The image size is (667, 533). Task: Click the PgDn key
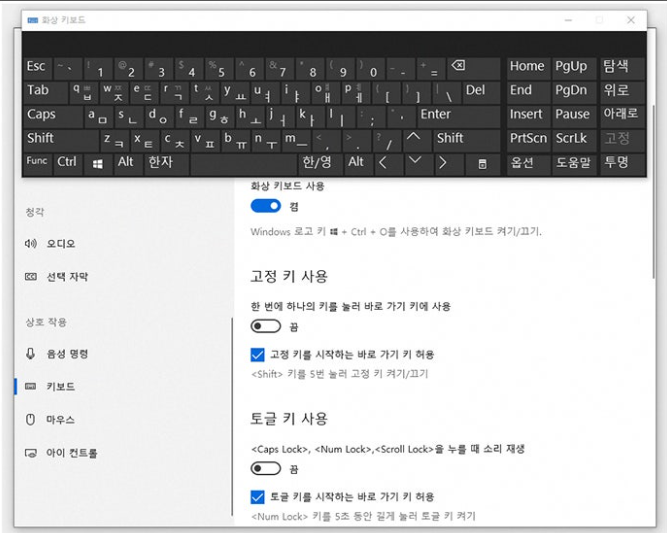(574, 92)
